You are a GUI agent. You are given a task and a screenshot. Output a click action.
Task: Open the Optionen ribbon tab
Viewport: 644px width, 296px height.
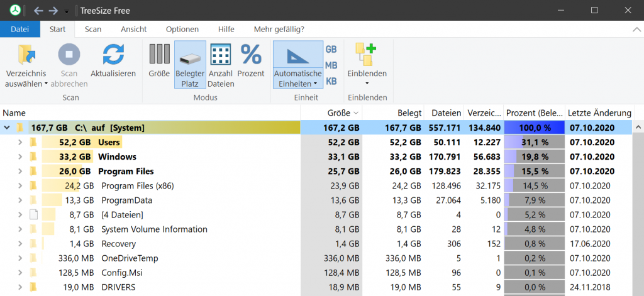coord(182,29)
